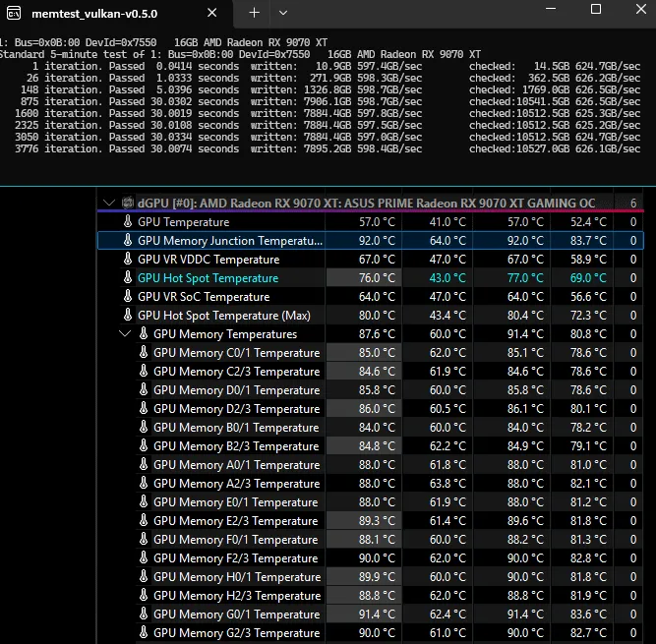Select the GPU Memory G0/1 Temperature label
The height and width of the screenshot is (644, 656).
point(236,615)
